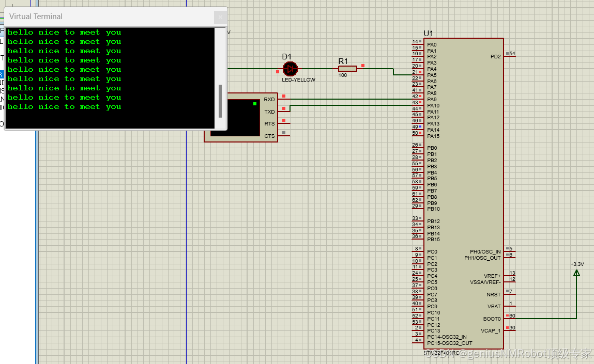Click the +3.3V power terminal symbol
Screen dimensions: 594x364
[576, 272]
